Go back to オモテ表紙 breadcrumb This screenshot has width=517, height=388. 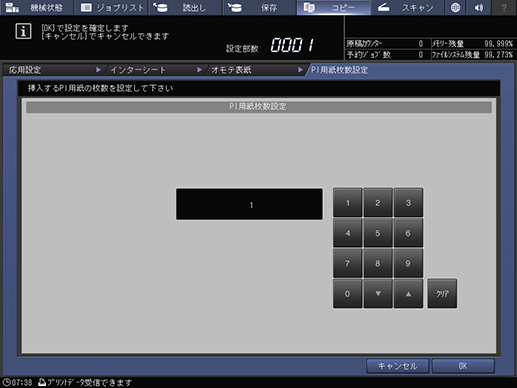click(x=255, y=70)
